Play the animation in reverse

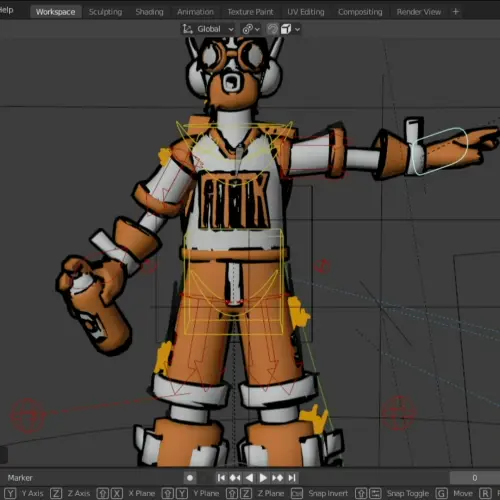[x=249, y=478]
